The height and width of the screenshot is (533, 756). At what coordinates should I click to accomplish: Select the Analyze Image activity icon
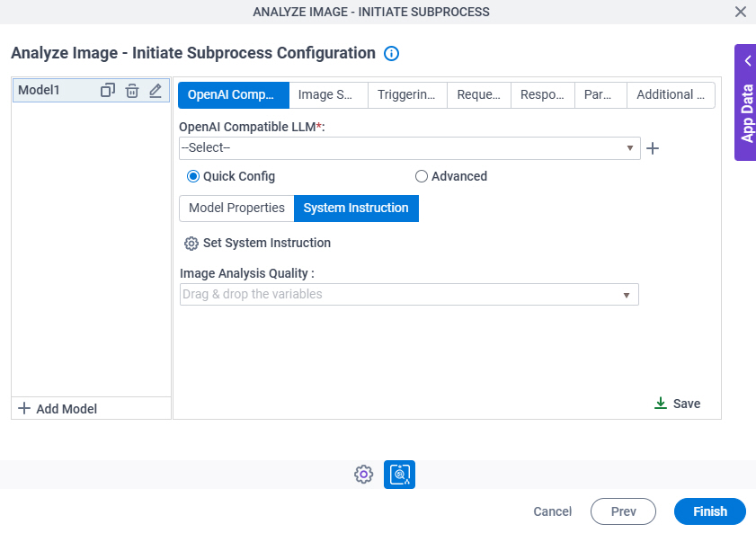point(399,475)
